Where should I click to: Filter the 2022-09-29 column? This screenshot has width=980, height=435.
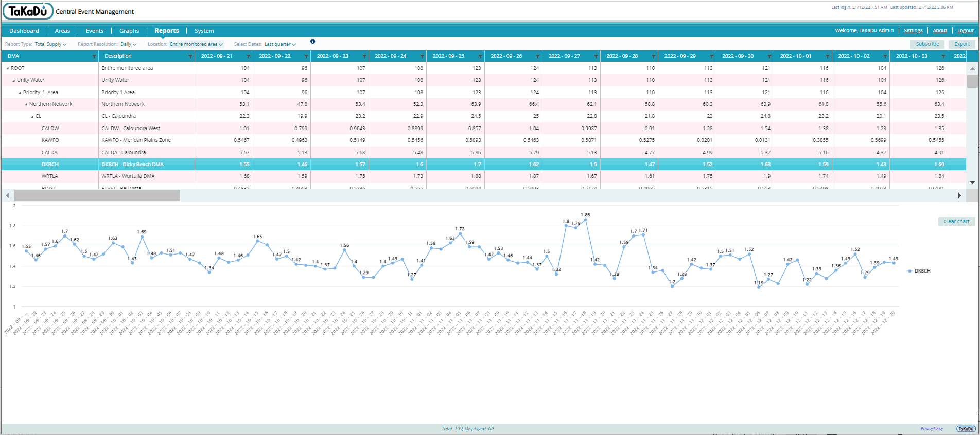tap(712, 56)
